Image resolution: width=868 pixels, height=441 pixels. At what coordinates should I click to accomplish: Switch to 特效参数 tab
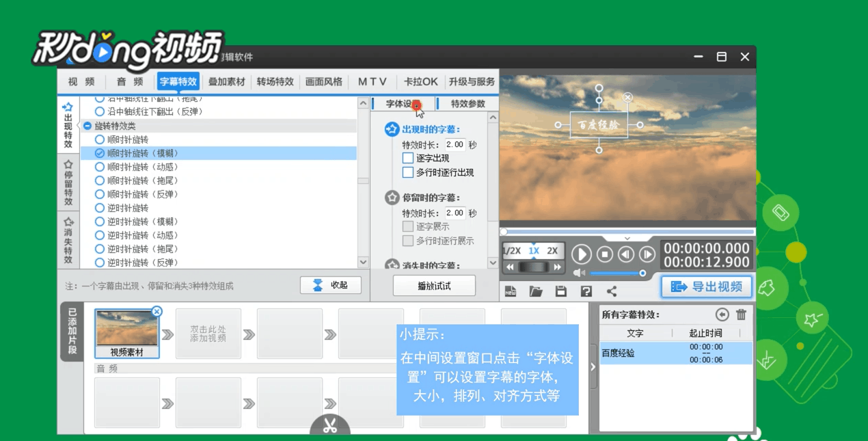pyautogui.click(x=468, y=104)
